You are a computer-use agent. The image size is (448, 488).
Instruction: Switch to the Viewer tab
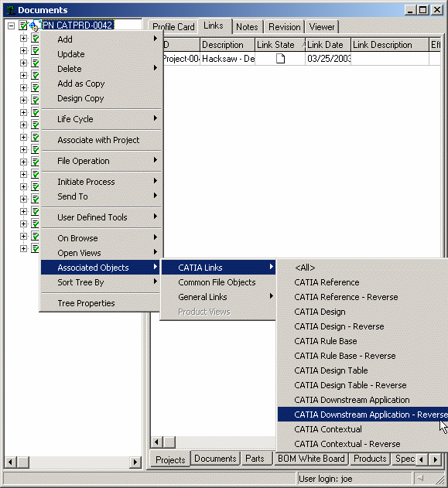click(322, 27)
